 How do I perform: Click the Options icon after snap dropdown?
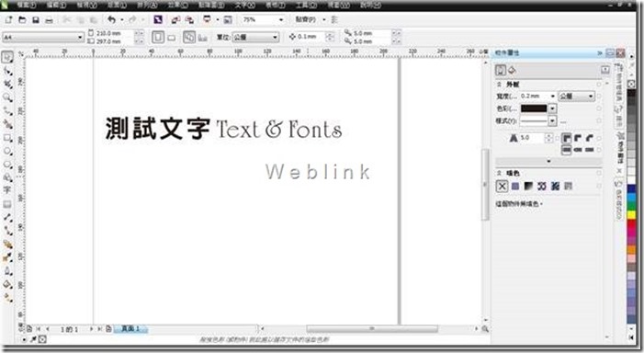click(x=334, y=19)
